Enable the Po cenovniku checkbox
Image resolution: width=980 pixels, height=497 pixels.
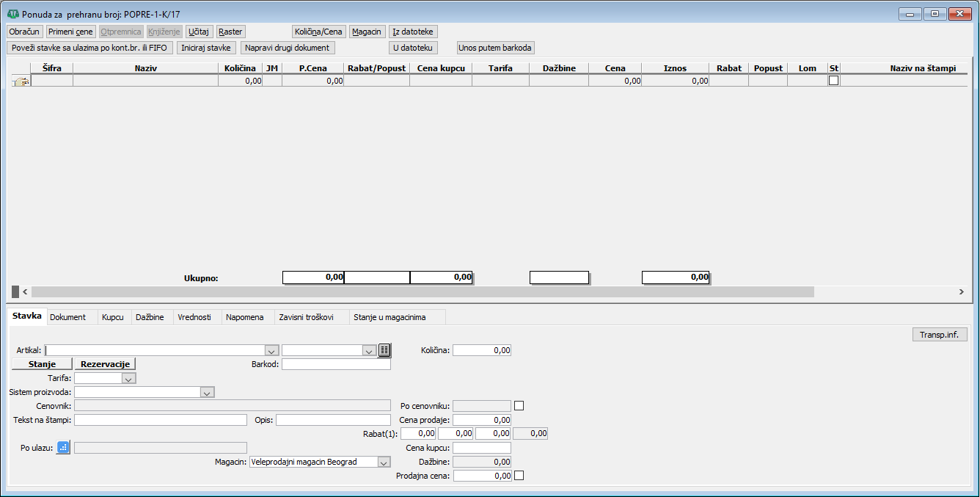(519, 406)
